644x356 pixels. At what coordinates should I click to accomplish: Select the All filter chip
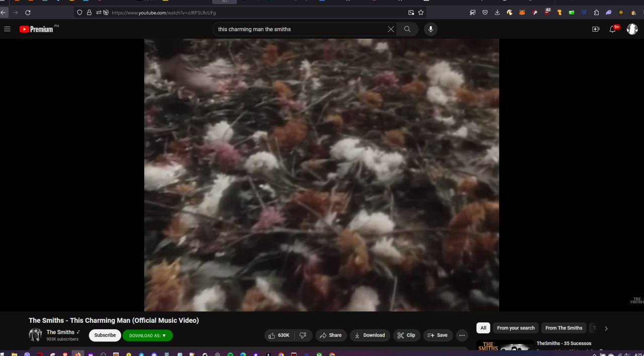pyautogui.click(x=484, y=328)
